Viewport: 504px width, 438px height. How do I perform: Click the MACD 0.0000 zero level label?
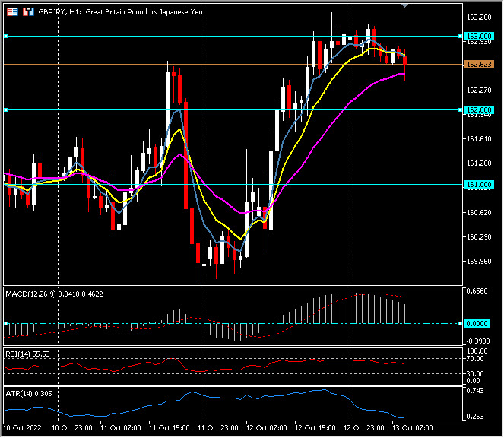(478, 324)
